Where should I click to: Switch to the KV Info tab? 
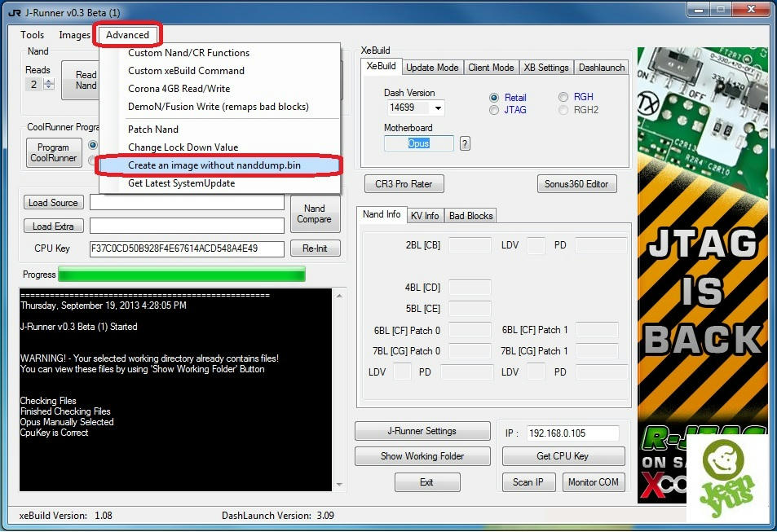(x=424, y=216)
